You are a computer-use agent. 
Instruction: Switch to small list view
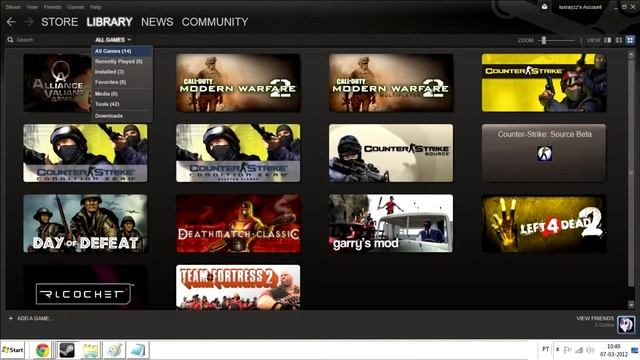[x=619, y=40]
